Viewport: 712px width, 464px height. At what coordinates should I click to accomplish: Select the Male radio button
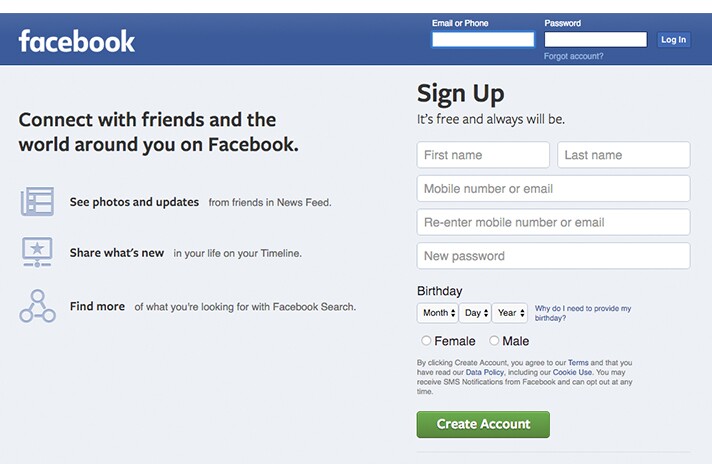pos(494,341)
